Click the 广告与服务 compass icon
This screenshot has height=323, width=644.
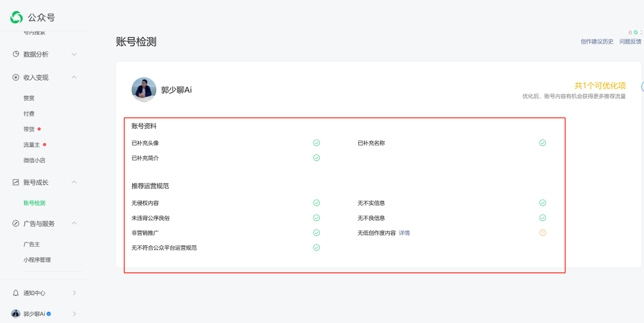coord(16,223)
